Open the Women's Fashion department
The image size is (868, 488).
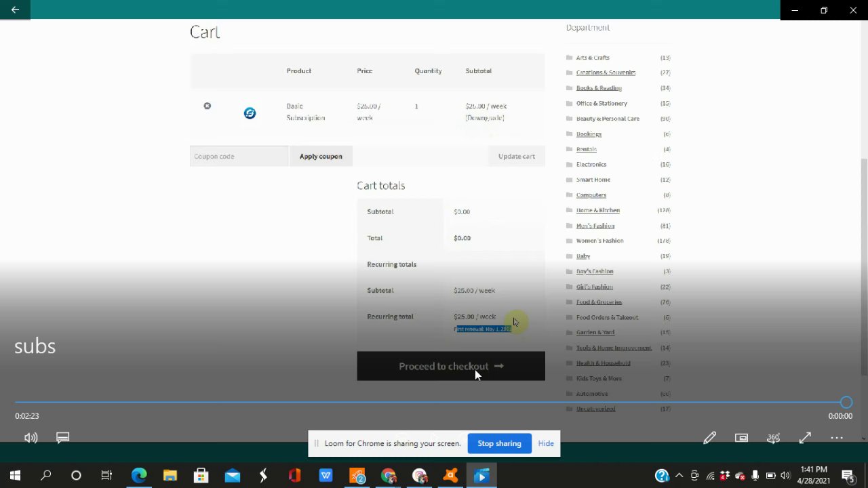tap(599, 241)
